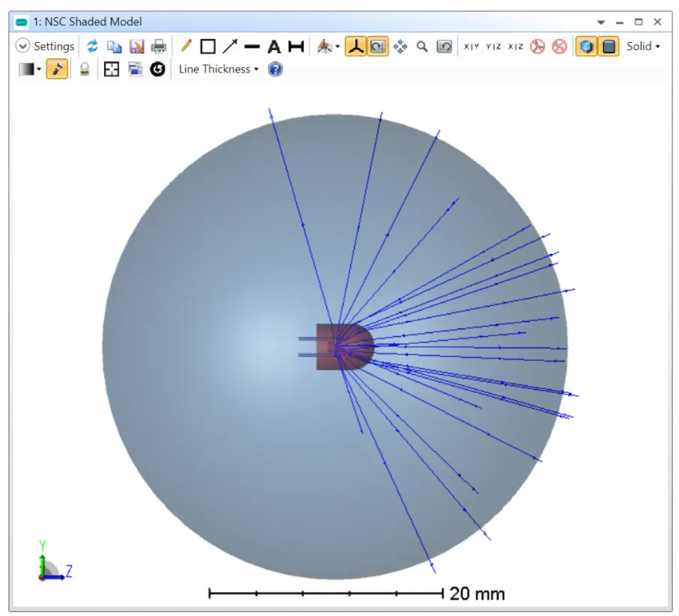
Task: Click the second red crossed circle icon
Action: [x=559, y=46]
